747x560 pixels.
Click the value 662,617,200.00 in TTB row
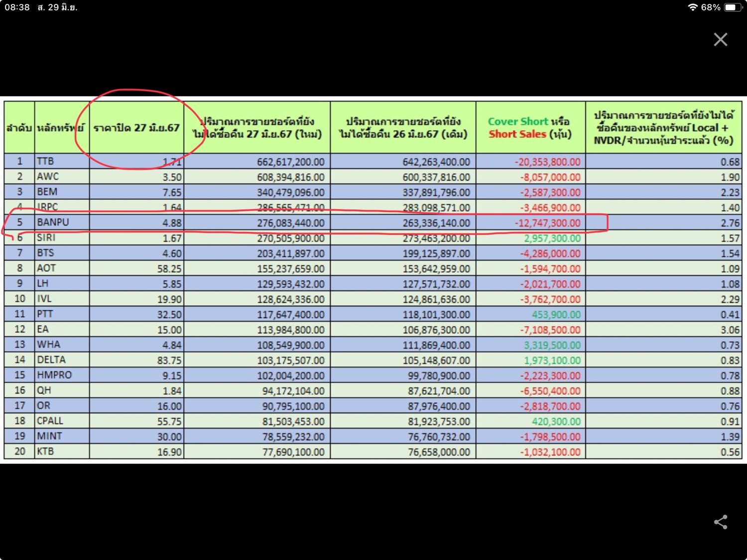[x=291, y=162]
